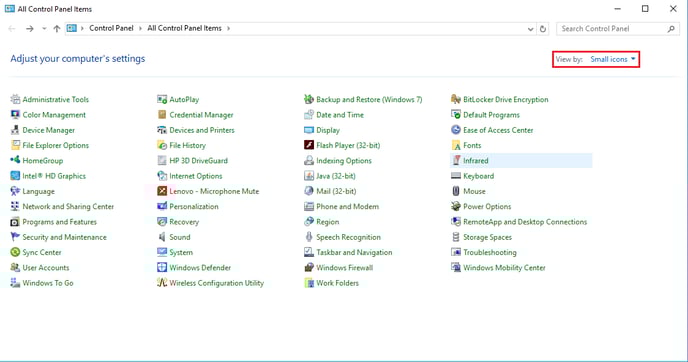Open the Sync Center icon
The width and height of the screenshot is (688, 362).
click(x=15, y=252)
